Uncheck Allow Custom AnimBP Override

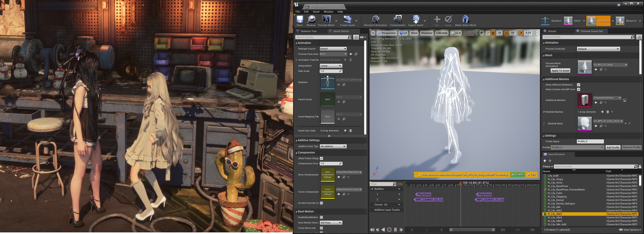pyautogui.click(x=578, y=89)
